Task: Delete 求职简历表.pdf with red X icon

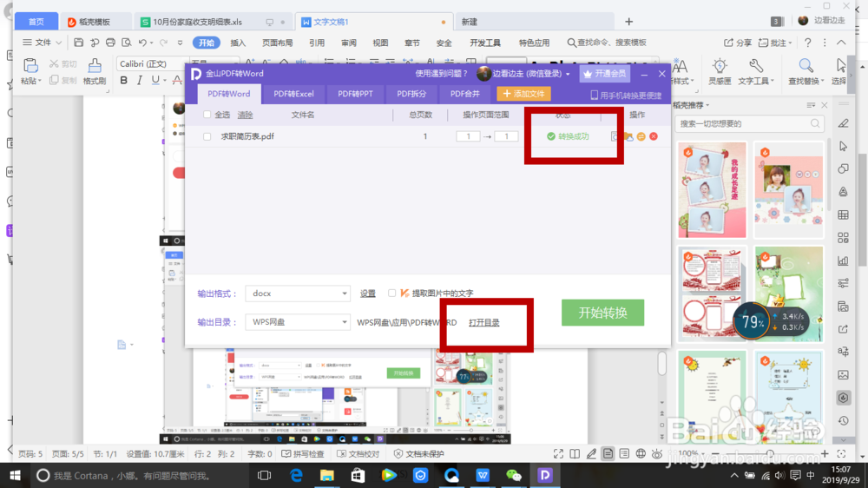Action: click(x=654, y=136)
